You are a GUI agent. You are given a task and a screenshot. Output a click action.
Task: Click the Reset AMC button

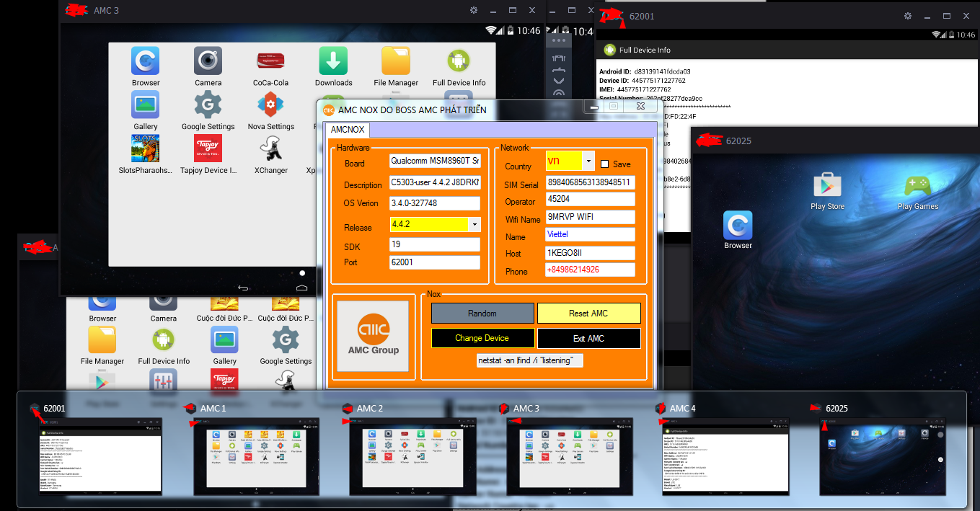tap(588, 313)
